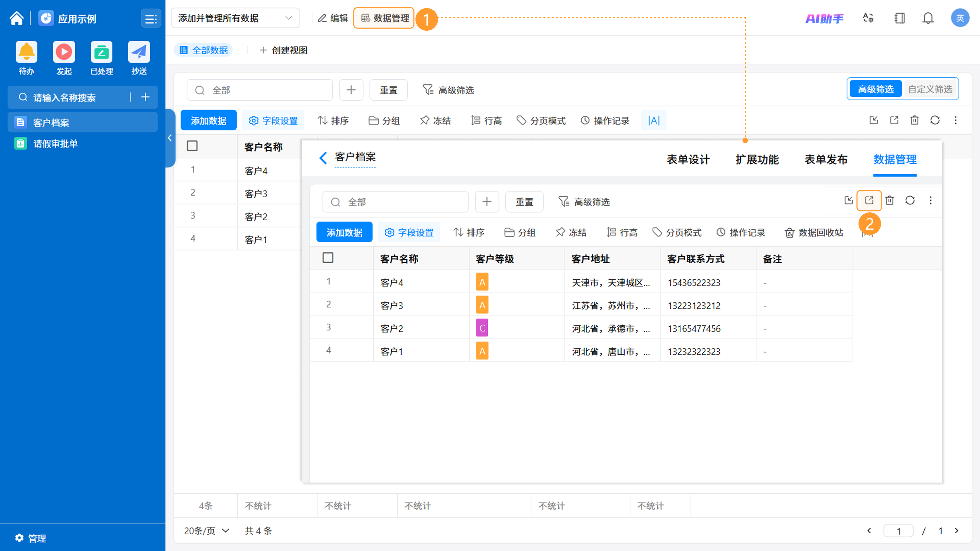Screen dimensions: 980x551
Task: Switch to the 表单设计 tab
Action: (x=688, y=159)
